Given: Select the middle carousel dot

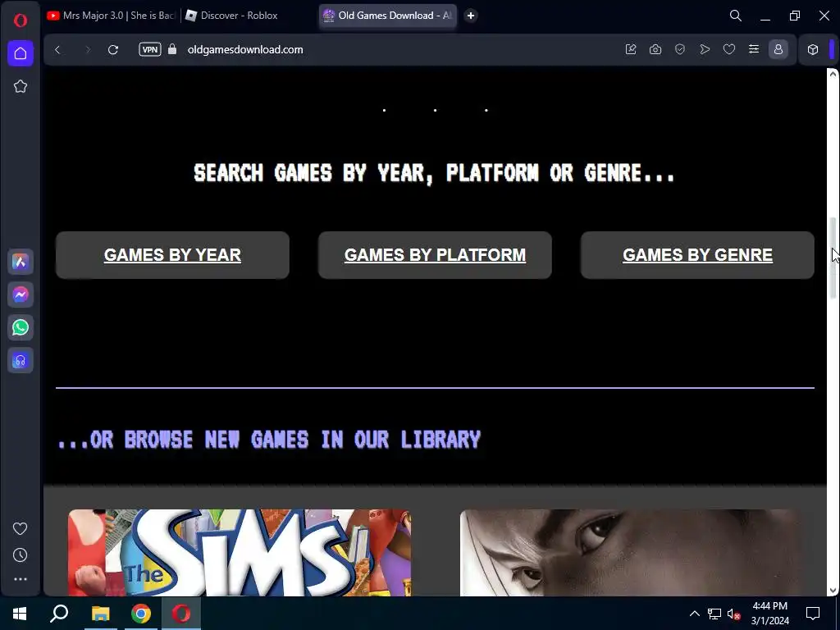Looking at the screenshot, I should coord(435,111).
